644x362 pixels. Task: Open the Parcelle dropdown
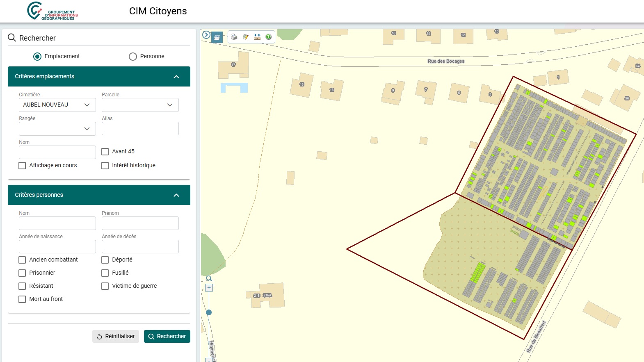(x=140, y=105)
